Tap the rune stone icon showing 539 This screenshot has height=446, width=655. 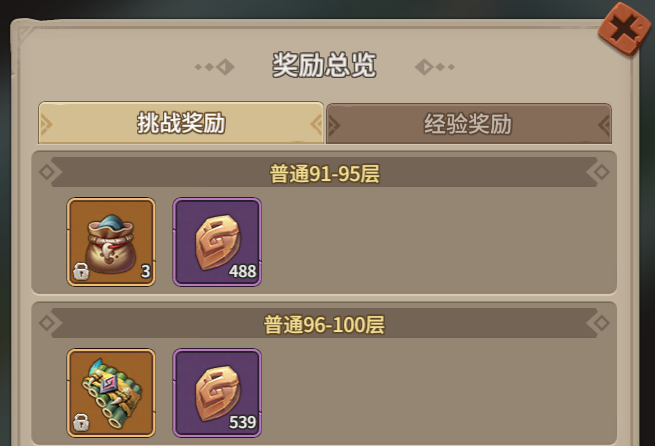(x=217, y=393)
